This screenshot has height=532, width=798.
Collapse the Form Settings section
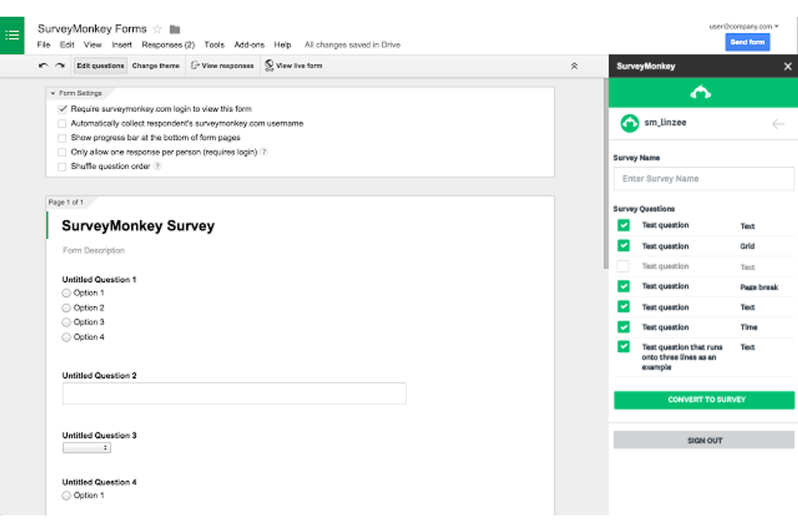coord(53,93)
